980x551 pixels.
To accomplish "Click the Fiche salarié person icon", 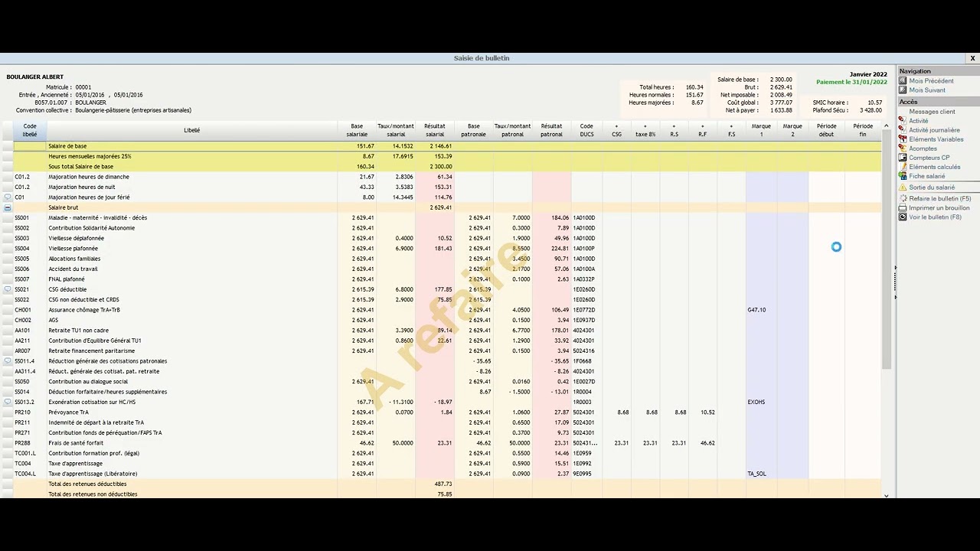I will (903, 176).
